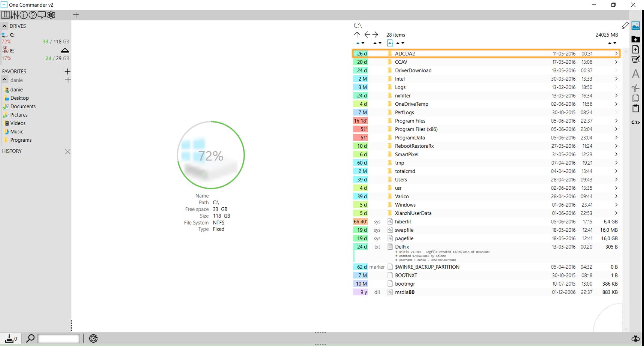
Task: Collapse the DRIVES section
Action: tap(4, 26)
